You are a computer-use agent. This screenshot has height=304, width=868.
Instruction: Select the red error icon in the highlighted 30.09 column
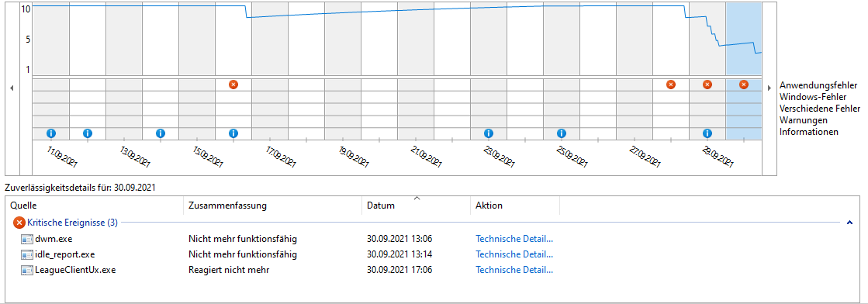tap(743, 85)
